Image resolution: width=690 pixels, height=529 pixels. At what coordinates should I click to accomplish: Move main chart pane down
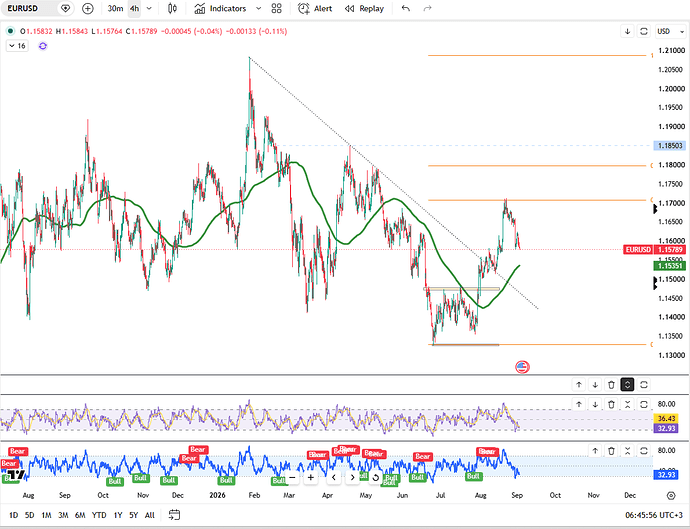[628, 31]
